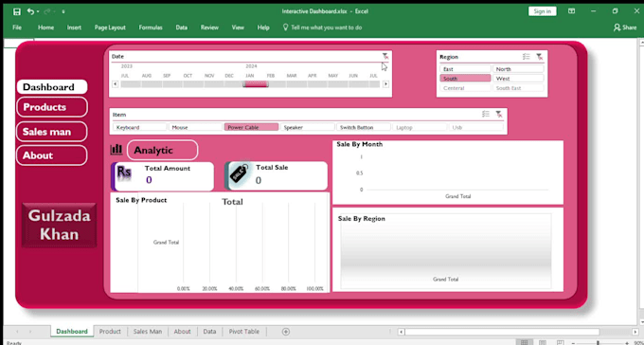Click the timeline scroll right arrow

385,84
